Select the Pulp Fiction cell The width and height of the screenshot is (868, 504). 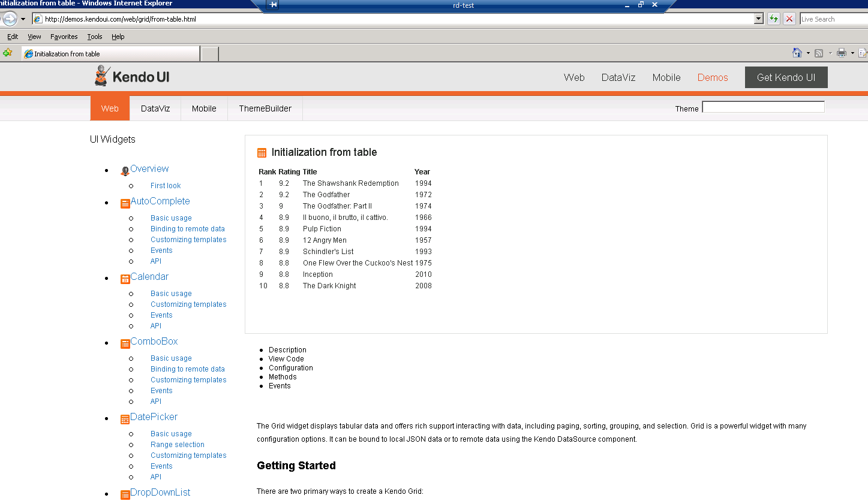point(322,229)
